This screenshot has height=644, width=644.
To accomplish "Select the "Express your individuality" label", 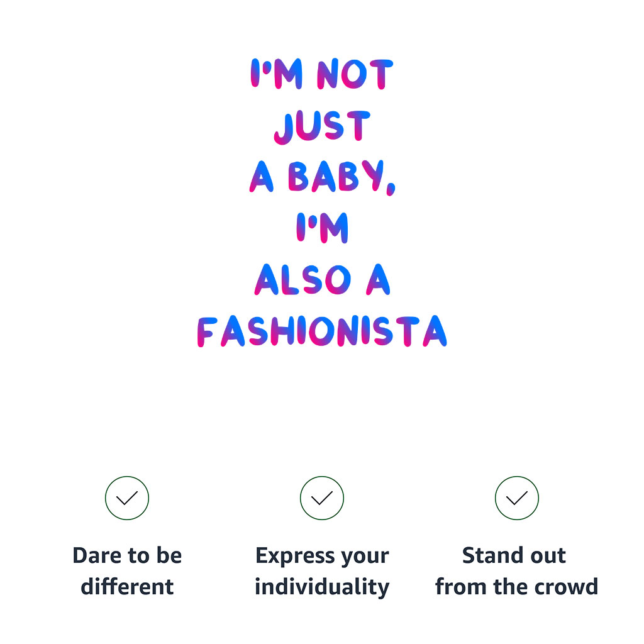I will (322, 571).
